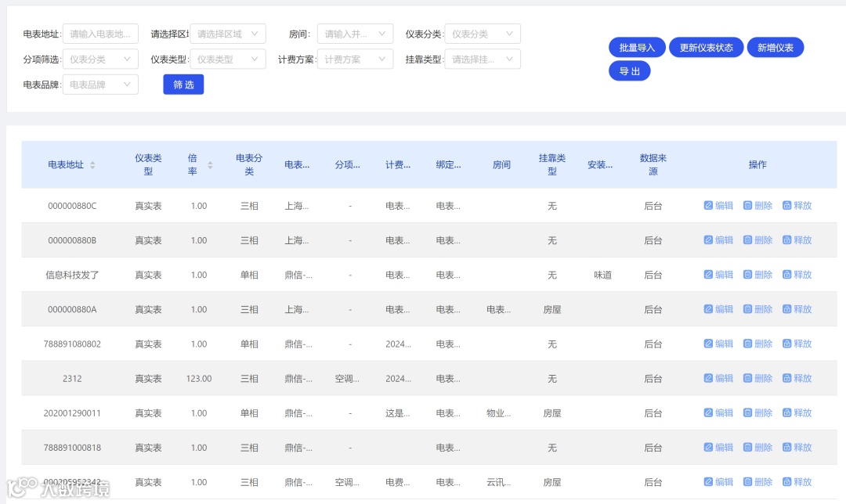Sort table by 倍率 column
The width and height of the screenshot is (846, 504).
210,165
